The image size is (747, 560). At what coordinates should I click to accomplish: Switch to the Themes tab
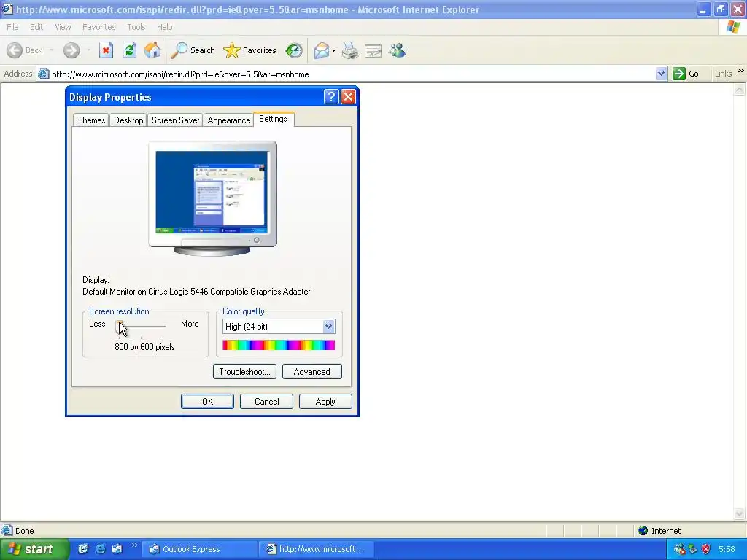click(91, 120)
